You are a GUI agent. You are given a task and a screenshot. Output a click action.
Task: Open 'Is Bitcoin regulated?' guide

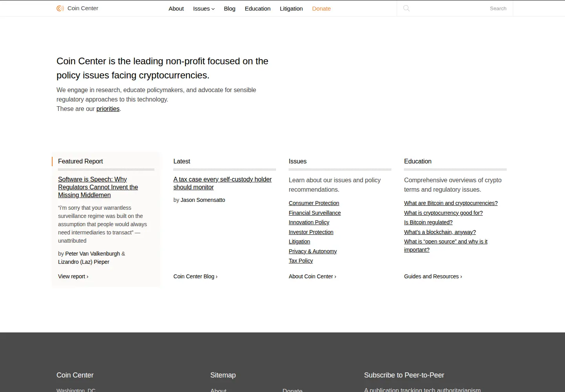(x=428, y=222)
